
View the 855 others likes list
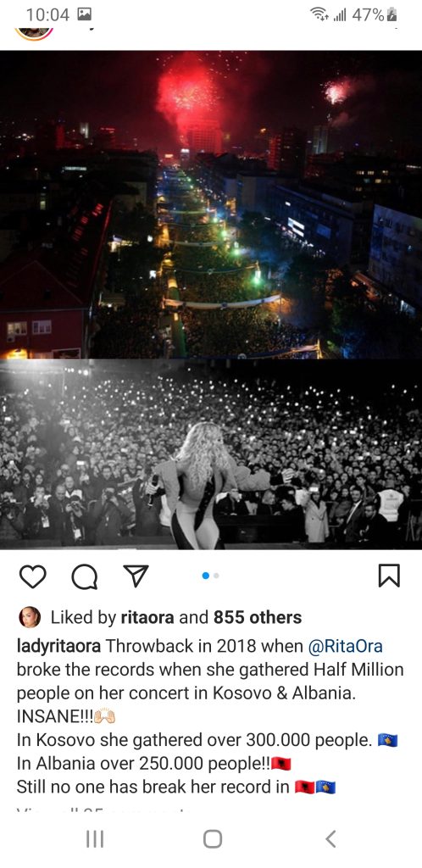tap(258, 617)
